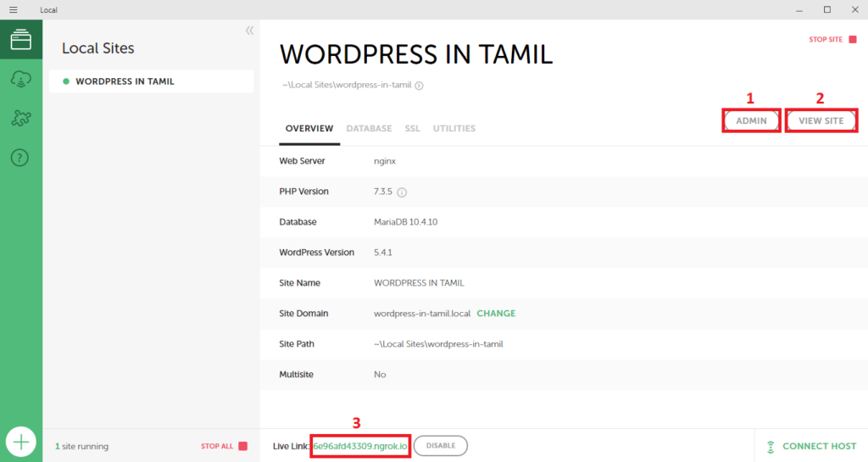
Task: Open the ngrok.io Live Link
Action: pyautogui.click(x=359, y=446)
